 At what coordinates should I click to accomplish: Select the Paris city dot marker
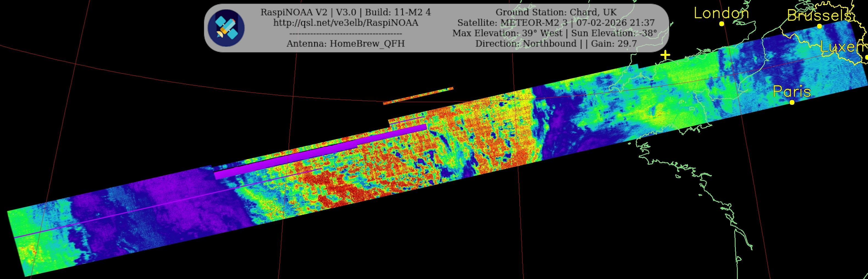coord(792,103)
